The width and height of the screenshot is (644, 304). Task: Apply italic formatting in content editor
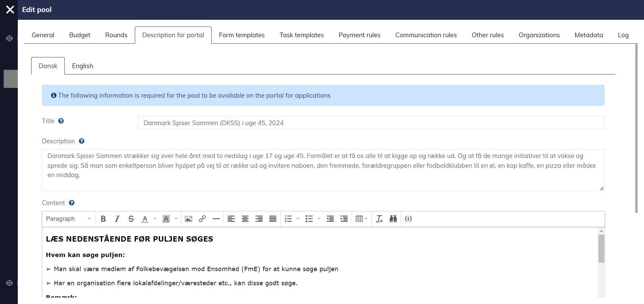click(x=117, y=219)
